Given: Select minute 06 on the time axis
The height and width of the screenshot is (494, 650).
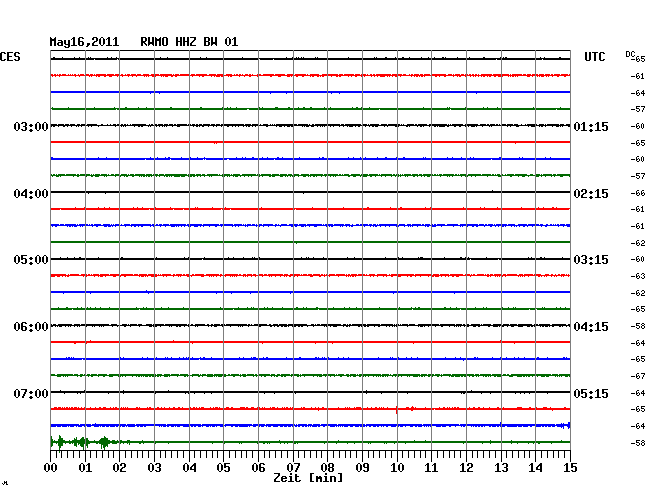Looking at the screenshot, I should (258, 467).
